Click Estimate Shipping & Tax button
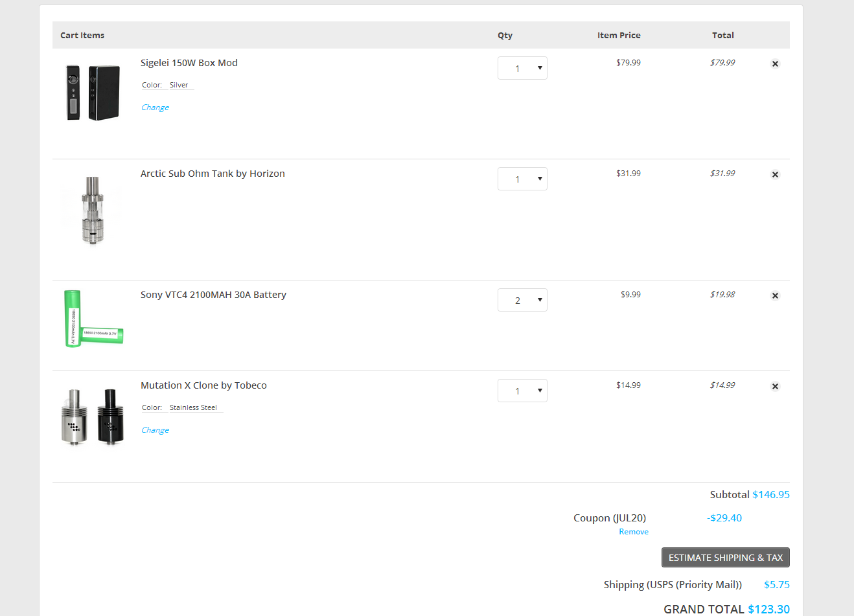This screenshot has width=854, height=616. tap(726, 558)
